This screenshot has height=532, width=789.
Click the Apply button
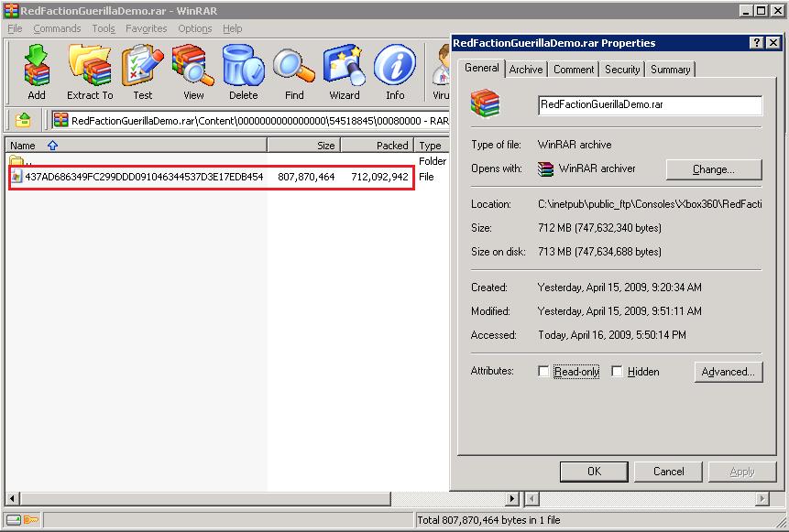[741, 472]
